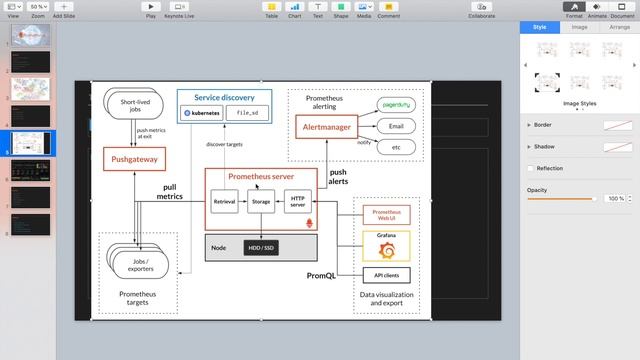Select slide 1 thumbnail
The image size is (640, 360).
[31, 35]
